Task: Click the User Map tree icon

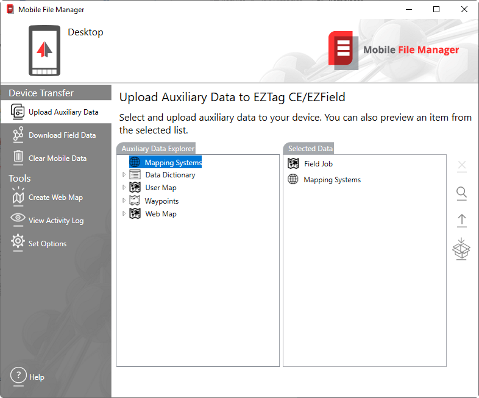Action: (135, 187)
